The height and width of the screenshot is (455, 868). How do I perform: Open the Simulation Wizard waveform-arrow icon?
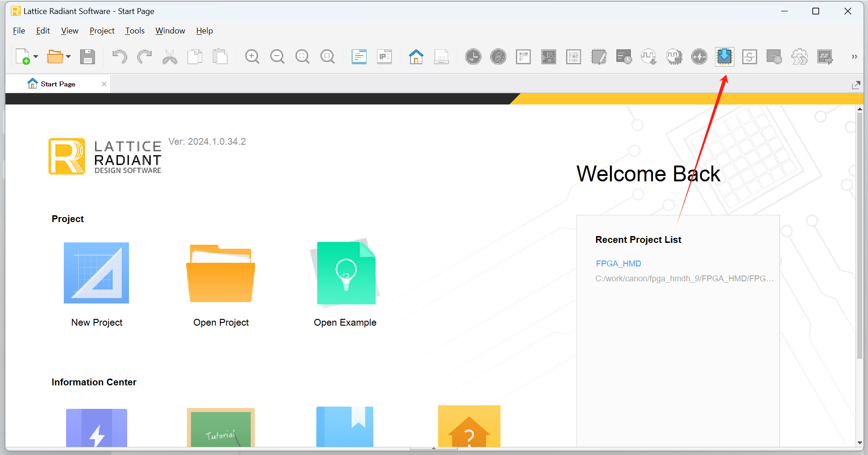pyautogui.click(x=825, y=57)
